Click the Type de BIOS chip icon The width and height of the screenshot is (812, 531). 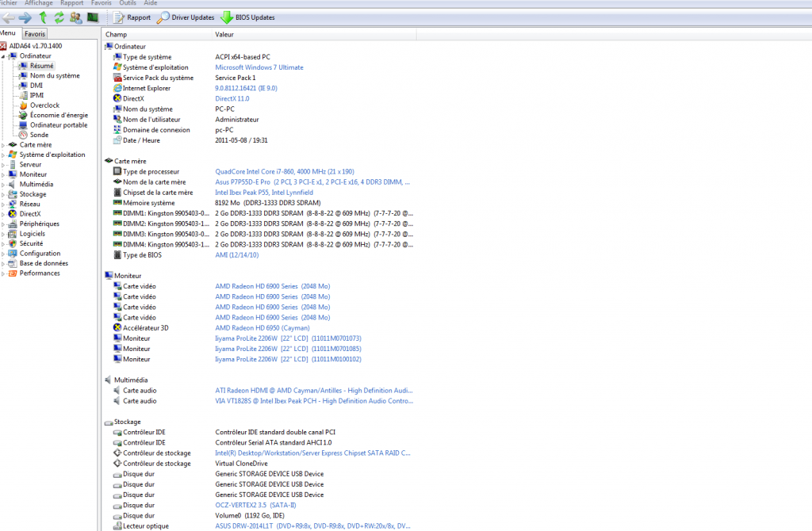tap(117, 254)
